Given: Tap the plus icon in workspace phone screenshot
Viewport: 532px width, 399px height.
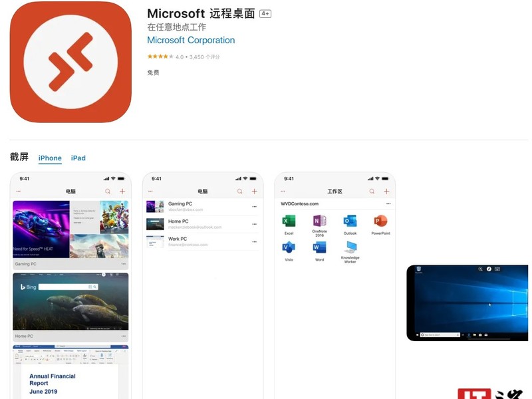Looking at the screenshot, I should tap(386, 192).
